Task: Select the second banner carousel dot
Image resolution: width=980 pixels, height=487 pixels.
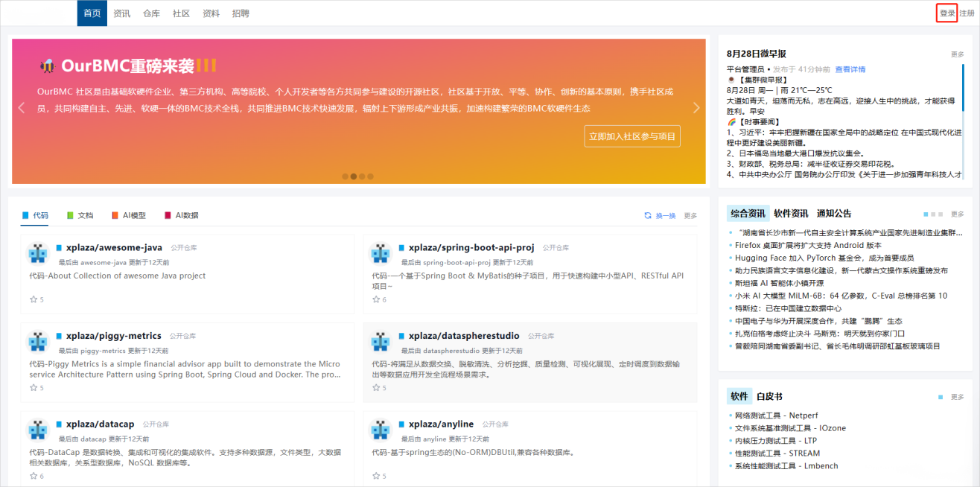Action: (354, 176)
